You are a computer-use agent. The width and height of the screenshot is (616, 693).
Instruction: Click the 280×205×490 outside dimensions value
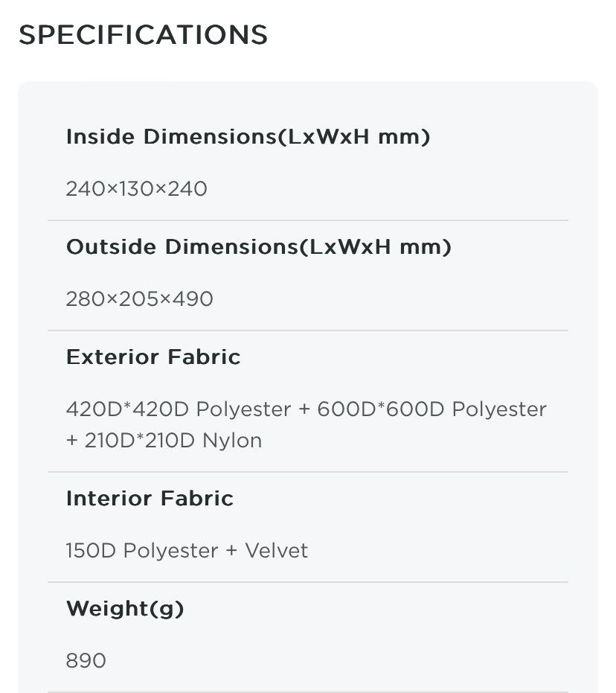point(139,299)
